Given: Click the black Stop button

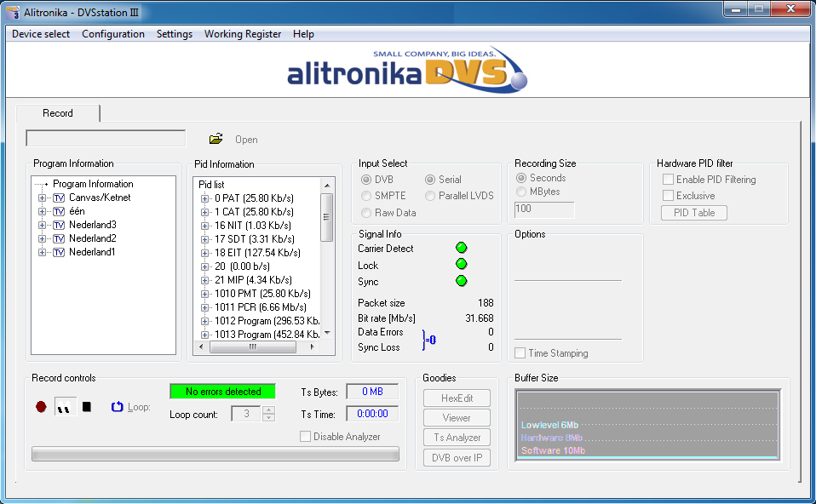Looking at the screenshot, I should (x=86, y=407).
